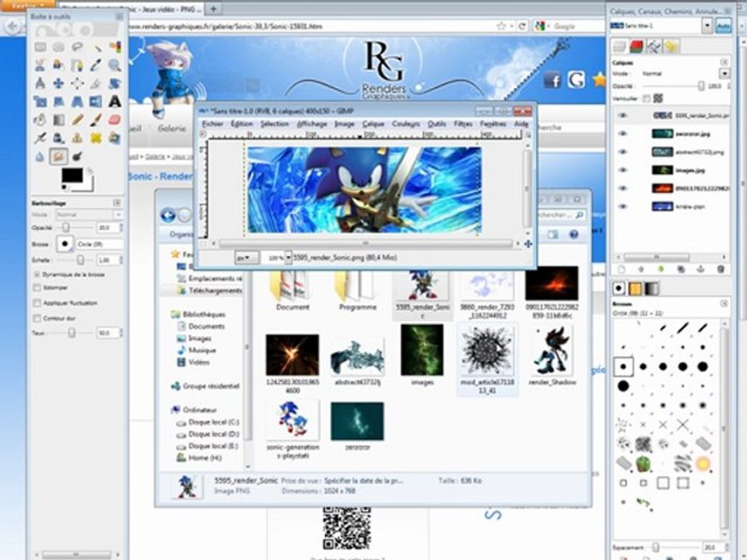The image size is (747, 560).
Task: Open the px unit dropdown
Action: (247, 257)
